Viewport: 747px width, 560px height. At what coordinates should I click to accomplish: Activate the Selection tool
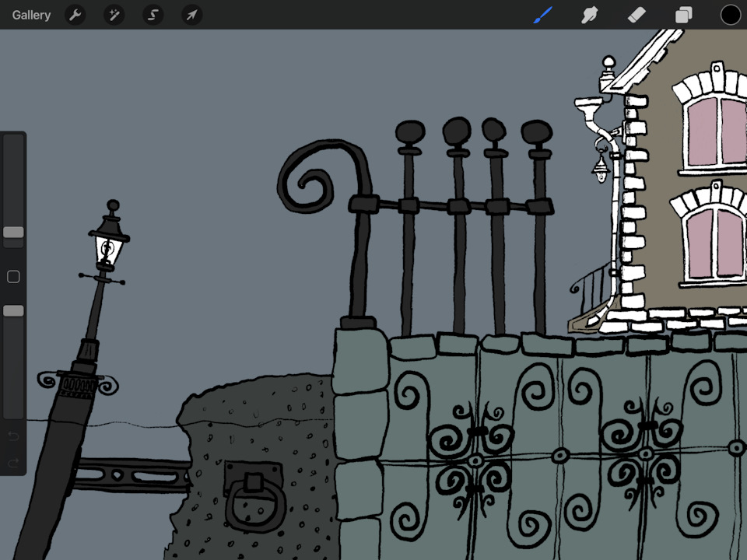153,16
